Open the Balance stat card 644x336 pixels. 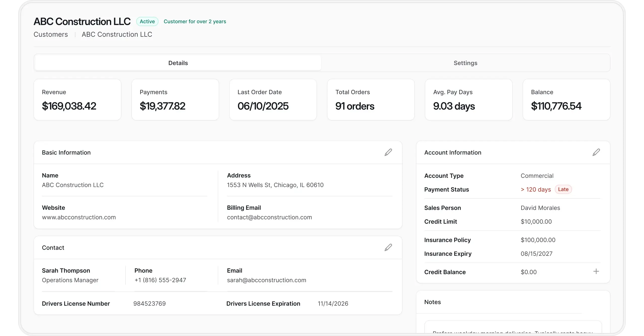(x=566, y=100)
